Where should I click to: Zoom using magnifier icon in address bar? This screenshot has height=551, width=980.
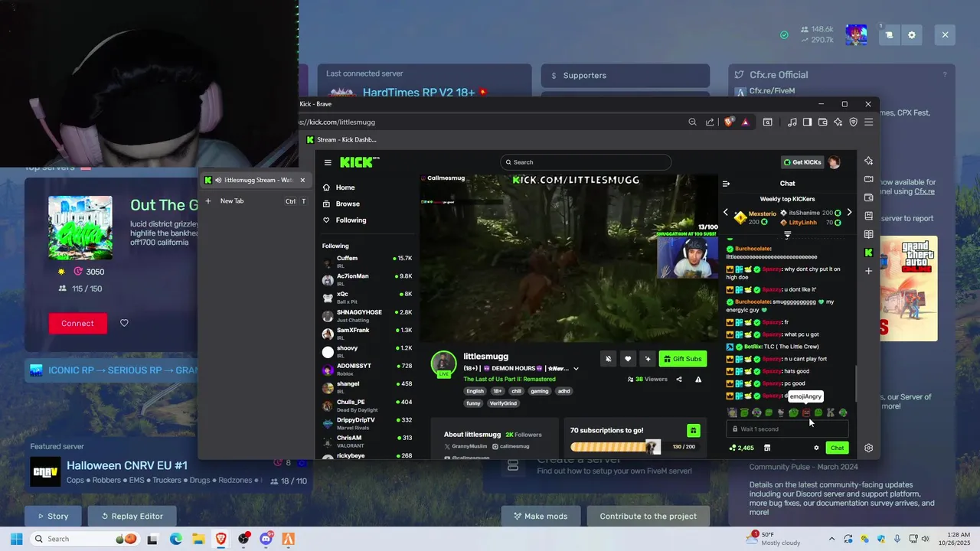coord(693,122)
